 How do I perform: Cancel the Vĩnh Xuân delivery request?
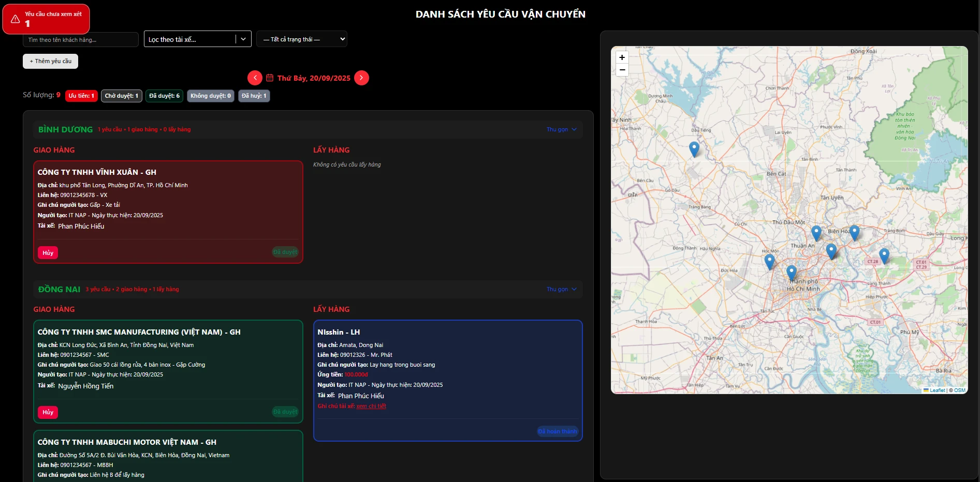coord(48,252)
